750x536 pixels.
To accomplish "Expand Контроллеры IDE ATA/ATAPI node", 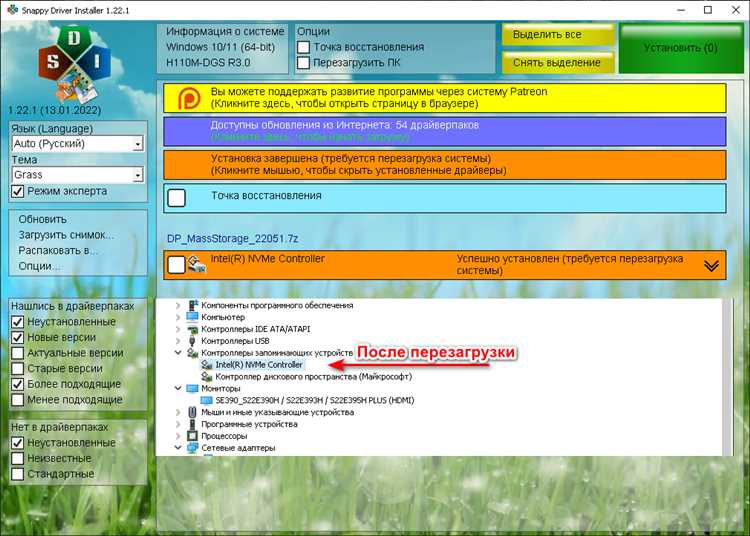I will (178, 329).
